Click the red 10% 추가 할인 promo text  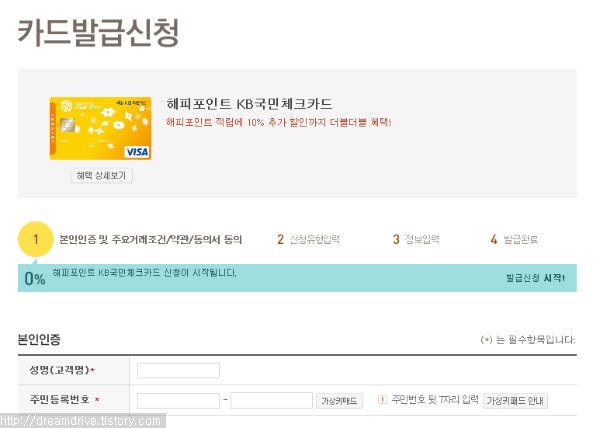click(x=279, y=122)
